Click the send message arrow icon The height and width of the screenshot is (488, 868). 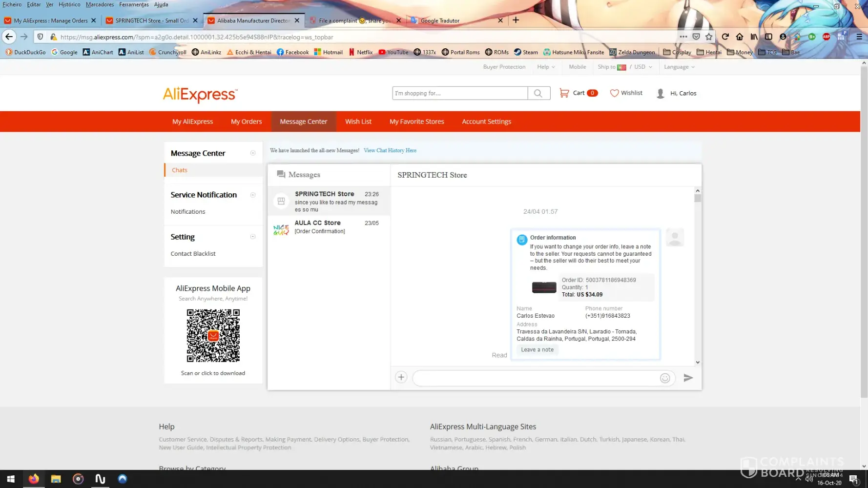pyautogui.click(x=688, y=378)
